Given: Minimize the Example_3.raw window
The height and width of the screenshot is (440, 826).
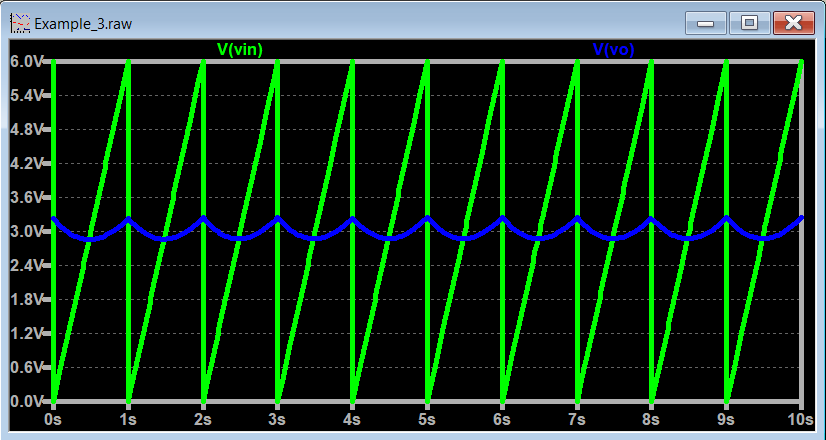Looking at the screenshot, I should (704, 21).
